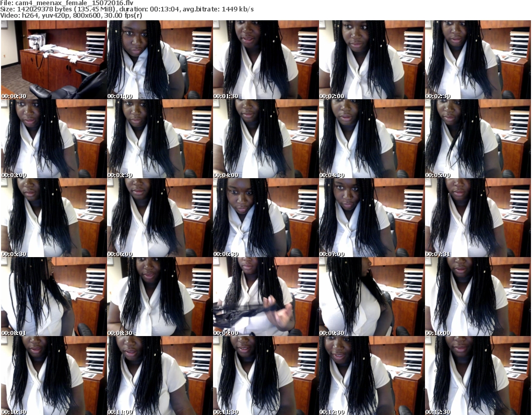Screen dimensions: 532x415
Task: Click the thumbnail with timestamp 00:12:30
Action: [478, 376]
